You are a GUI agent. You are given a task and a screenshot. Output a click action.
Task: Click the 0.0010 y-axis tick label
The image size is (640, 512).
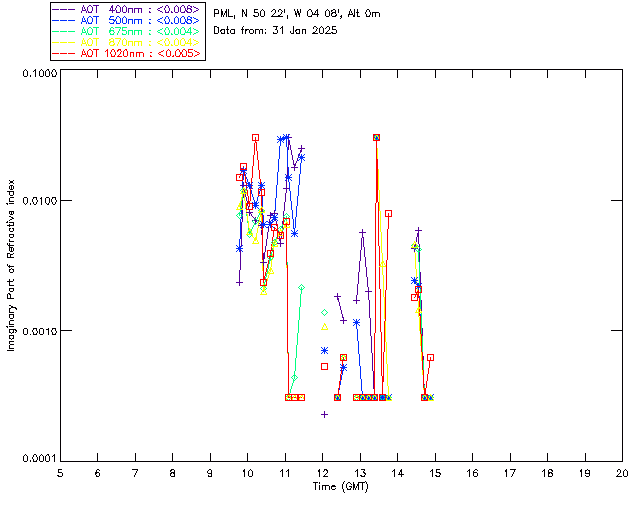(39, 331)
